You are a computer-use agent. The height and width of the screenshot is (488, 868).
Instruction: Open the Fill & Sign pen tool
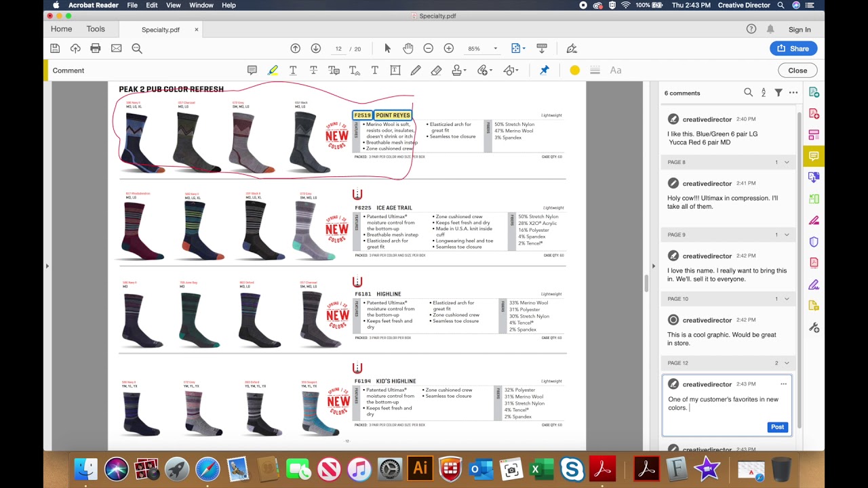pos(572,48)
